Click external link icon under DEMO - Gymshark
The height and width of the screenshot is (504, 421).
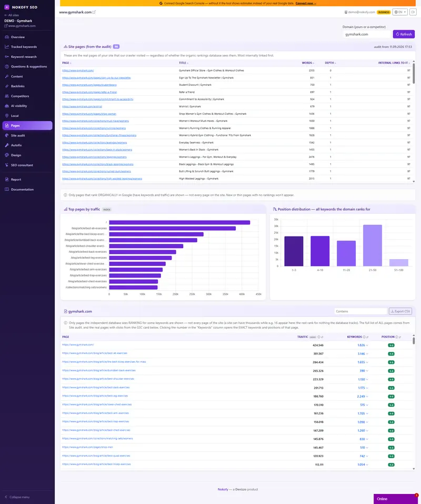pos(6,26)
